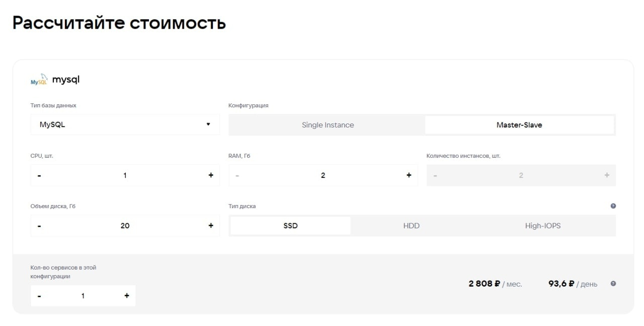Click the MySQL logo icon
Image resolution: width=644 pixels, height=326 pixels.
[39, 80]
